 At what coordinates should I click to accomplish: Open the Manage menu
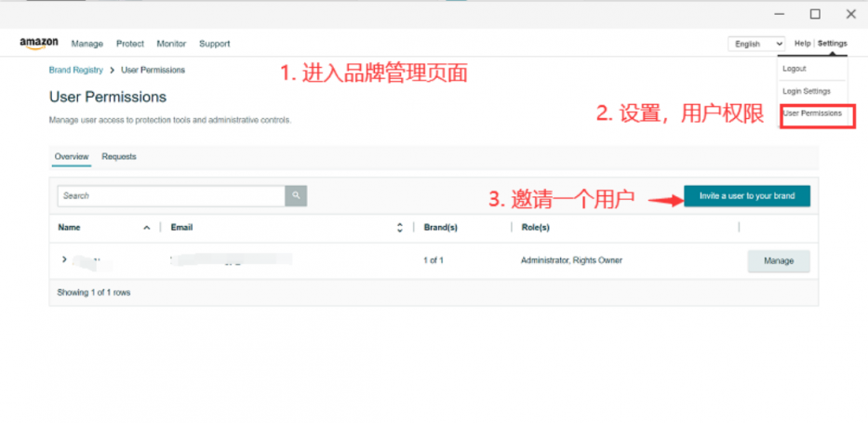pyautogui.click(x=87, y=44)
